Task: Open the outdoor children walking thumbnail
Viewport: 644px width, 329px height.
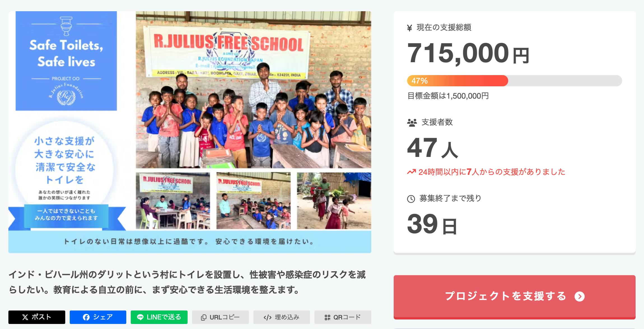Action: click(334, 201)
